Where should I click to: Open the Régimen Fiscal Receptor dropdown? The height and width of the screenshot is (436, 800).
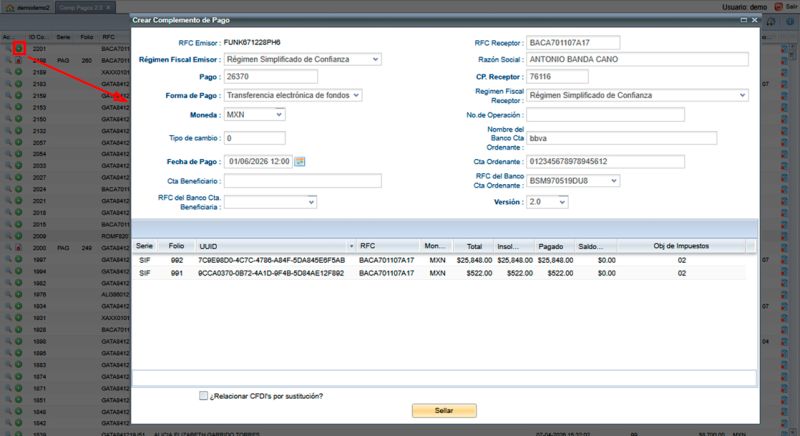742,95
